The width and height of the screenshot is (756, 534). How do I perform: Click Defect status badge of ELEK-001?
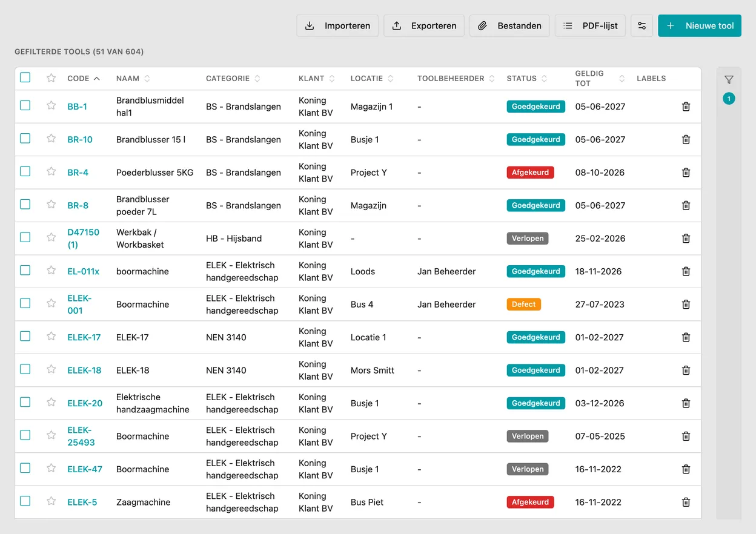pyautogui.click(x=523, y=305)
